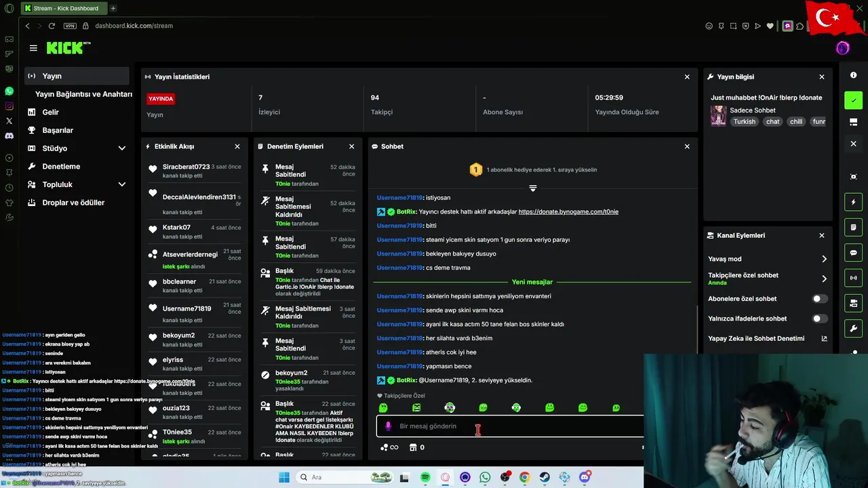Open Chrome from the taskbar
The height and width of the screenshot is (488, 868).
click(x=525, y=477)
